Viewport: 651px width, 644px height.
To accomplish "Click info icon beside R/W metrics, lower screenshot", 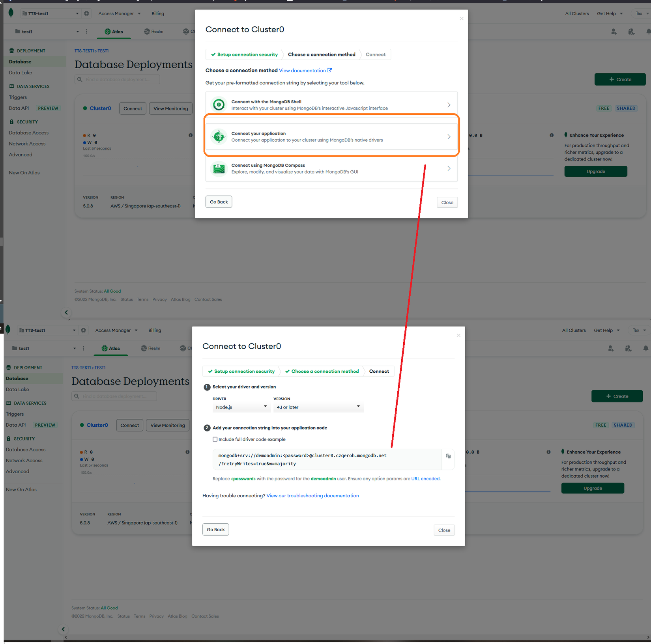I will pos(187,452).
